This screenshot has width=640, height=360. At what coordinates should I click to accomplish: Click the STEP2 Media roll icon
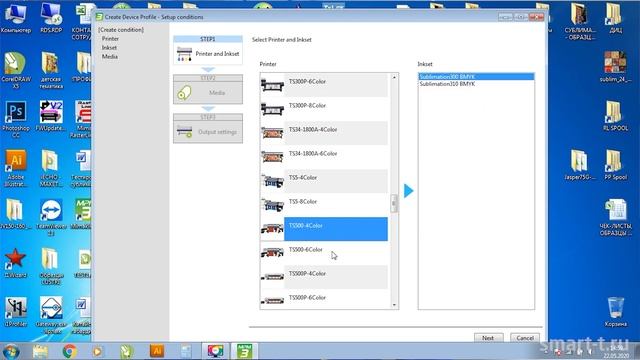pos(184,93)
